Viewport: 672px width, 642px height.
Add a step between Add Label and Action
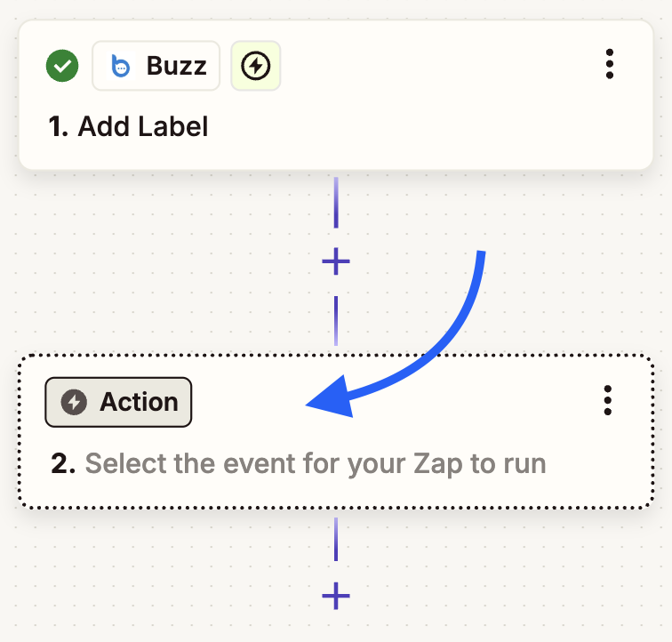[x=335, y=261]
